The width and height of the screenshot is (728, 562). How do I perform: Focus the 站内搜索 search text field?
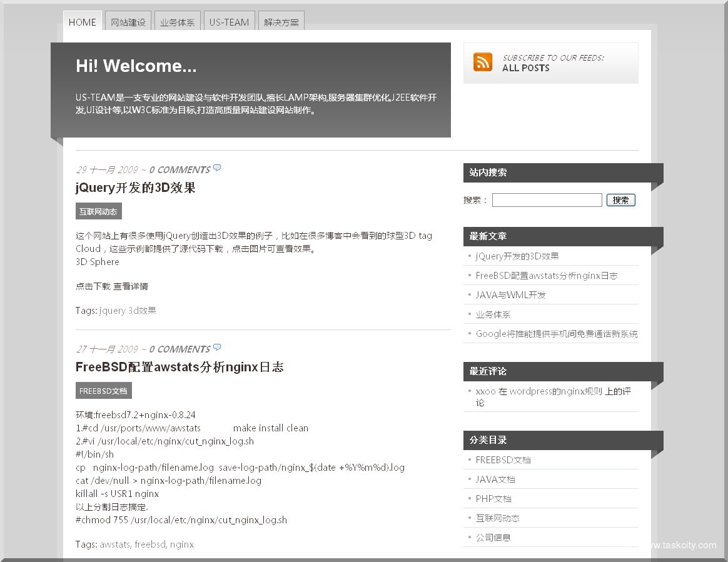tap(547, 200)
